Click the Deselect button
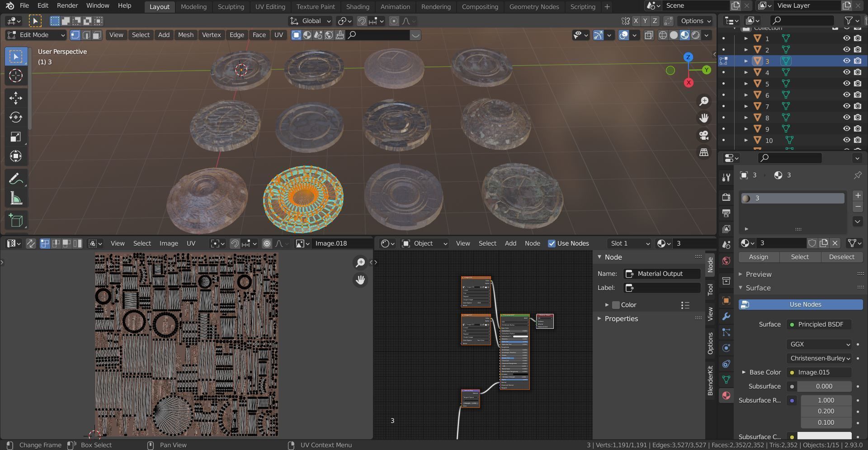This screenshot has width=868, height=450. click(x=841, y=257)
